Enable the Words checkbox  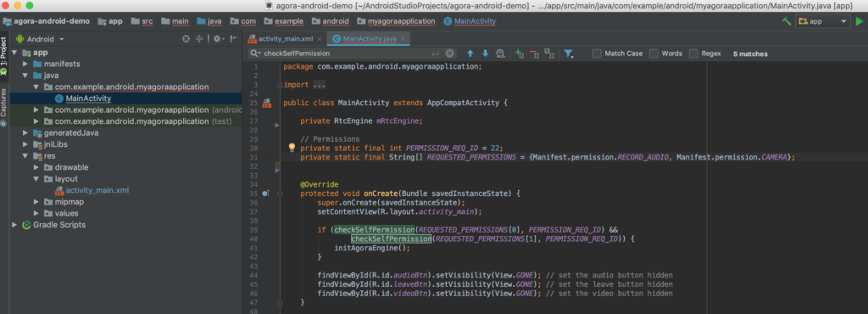[x=654, y=53]
